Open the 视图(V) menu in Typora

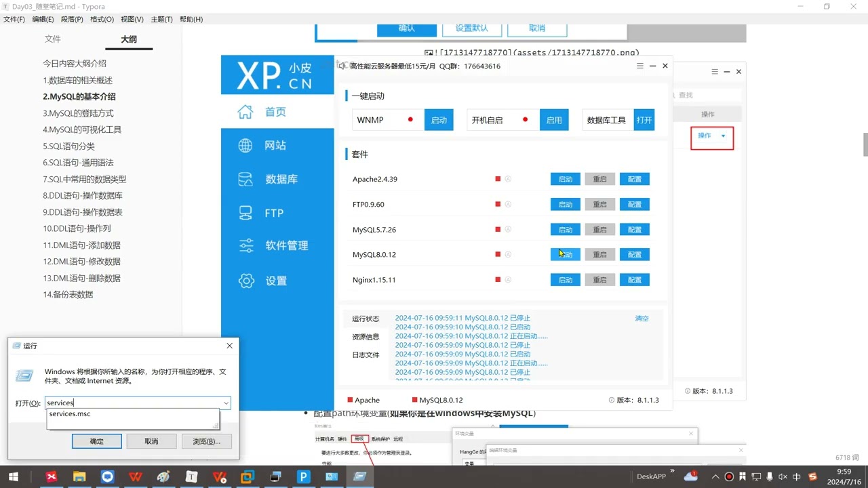coord(132,19)
